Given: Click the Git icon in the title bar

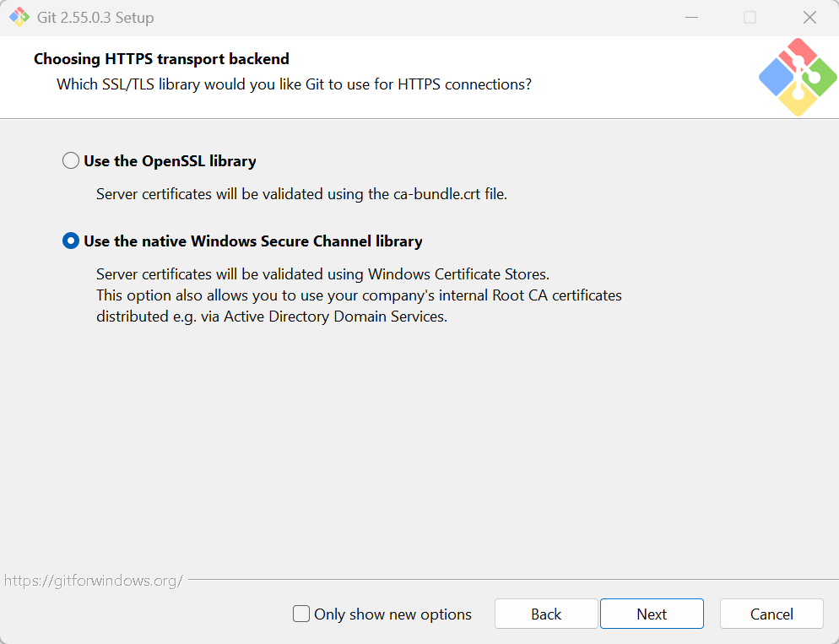Looking at the screenshot, I should (19, 17).
